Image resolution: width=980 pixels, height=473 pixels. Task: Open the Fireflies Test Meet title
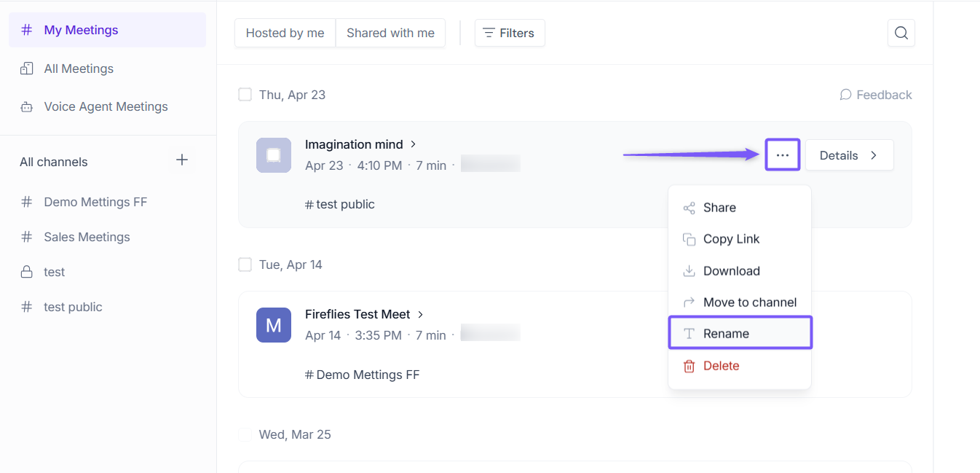tap(357, 314)
